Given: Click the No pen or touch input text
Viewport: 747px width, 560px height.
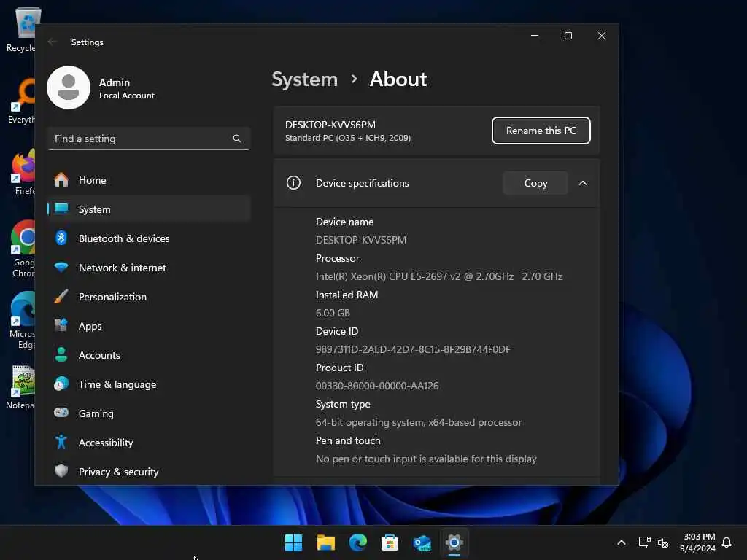Looking at the screenshot, I should point(426,459).
